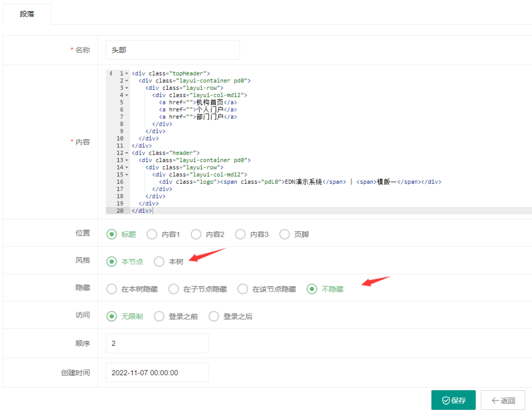532x415 pixels.
Task: Collapse the fold arrow on line 3
Action: click(x=126, y=88)
